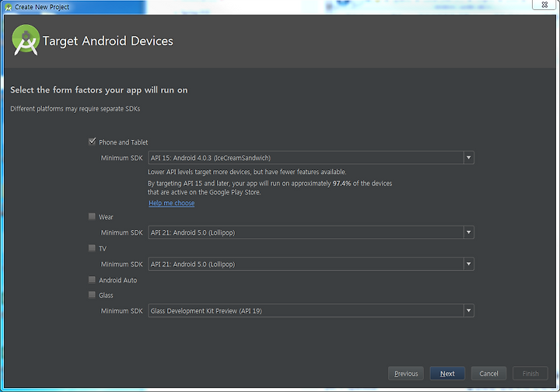This screenshot has width=560, height=392.
Task: Tick the Android Auto checkbox
Action: pyautogui.click(x=92, y=279)
